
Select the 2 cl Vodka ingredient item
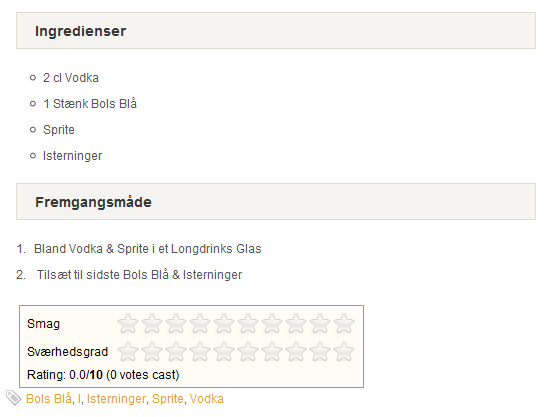(71, 78)
